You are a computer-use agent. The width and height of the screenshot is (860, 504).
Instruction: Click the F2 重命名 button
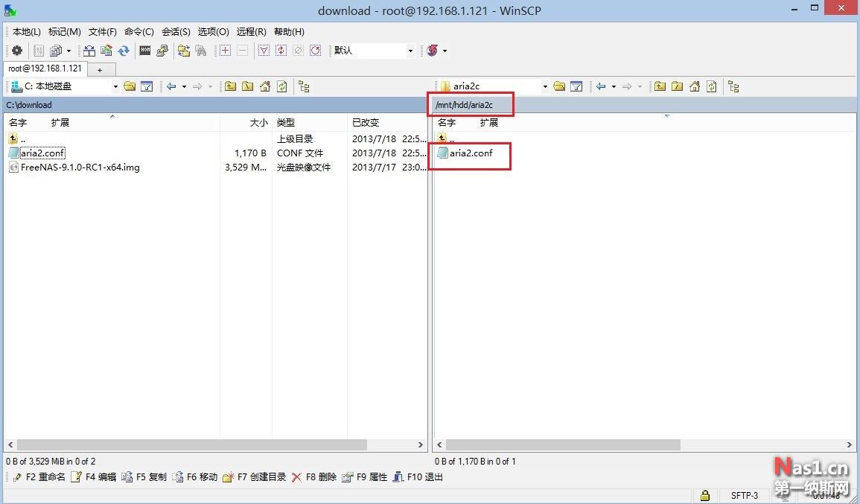[x=39, y=477]
